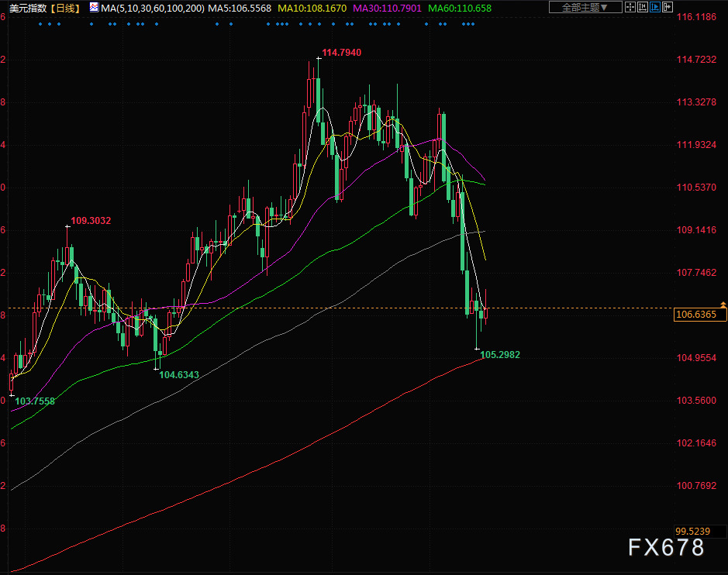Click the 107.7462 axis price label

pos(696,273)
